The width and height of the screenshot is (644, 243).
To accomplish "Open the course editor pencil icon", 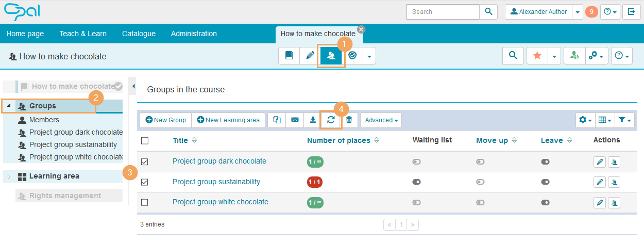I will (310, 56).
